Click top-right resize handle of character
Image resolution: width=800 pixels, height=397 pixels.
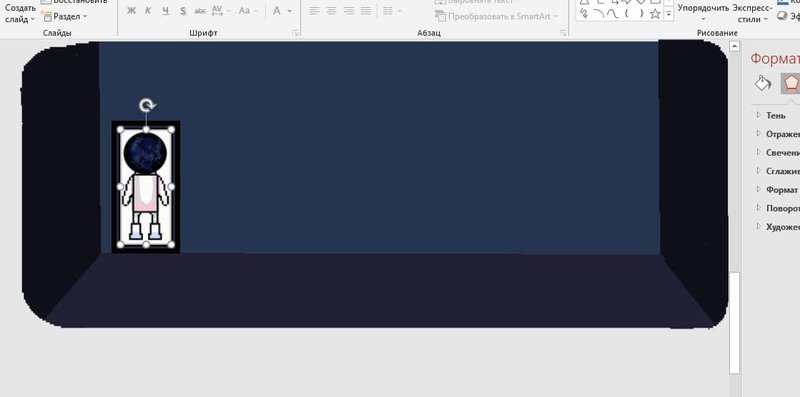(171, 130)
